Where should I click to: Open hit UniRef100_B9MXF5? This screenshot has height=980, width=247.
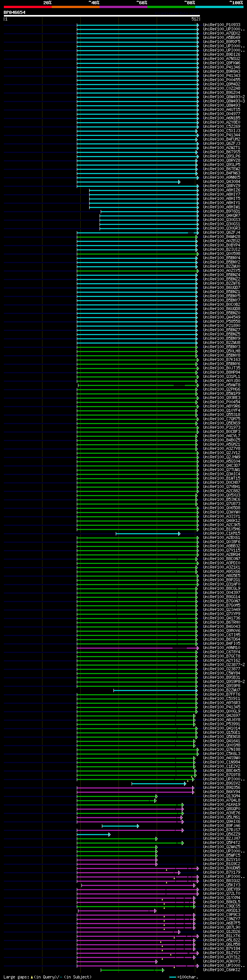tap(222, 42)
